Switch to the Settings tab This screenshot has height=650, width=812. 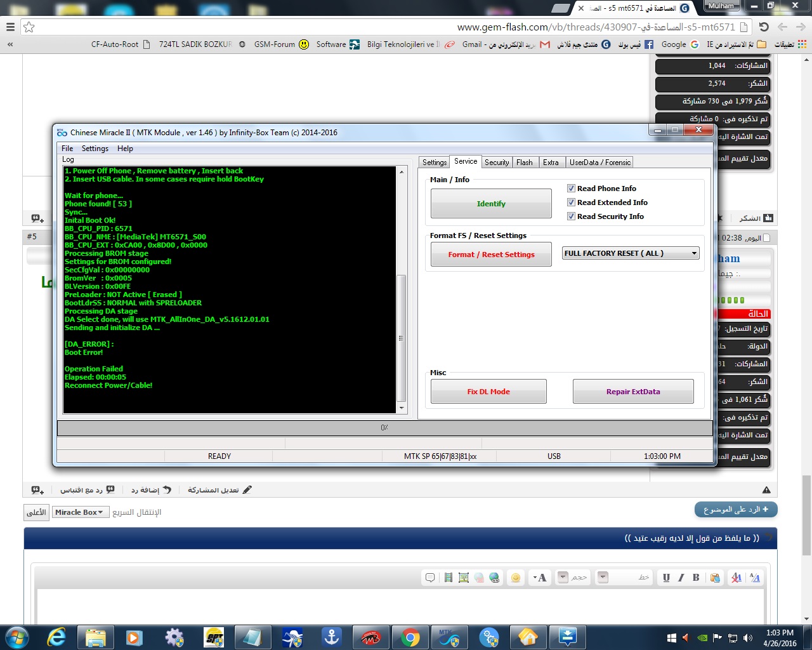click(435, 162)
